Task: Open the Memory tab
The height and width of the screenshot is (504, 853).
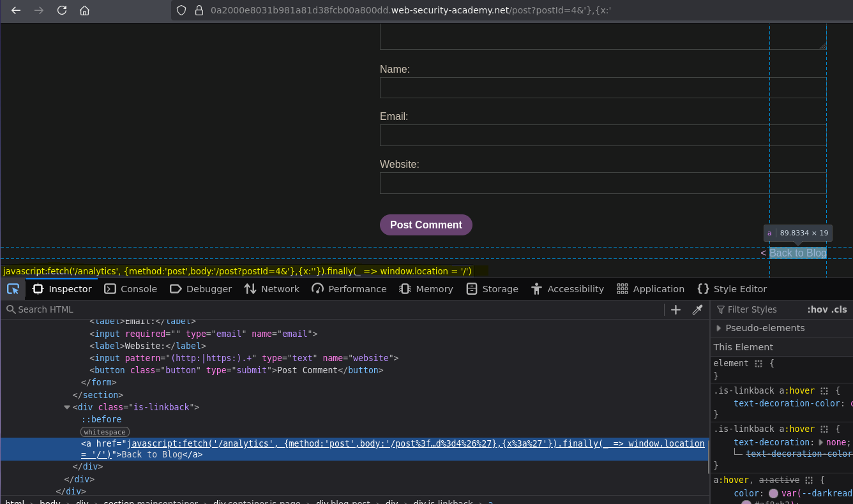Action: 426,289
